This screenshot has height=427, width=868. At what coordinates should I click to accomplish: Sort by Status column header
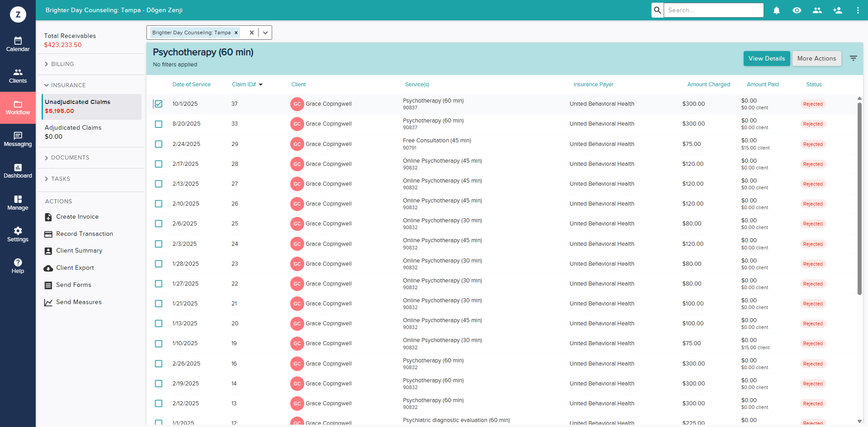[814, 84]
